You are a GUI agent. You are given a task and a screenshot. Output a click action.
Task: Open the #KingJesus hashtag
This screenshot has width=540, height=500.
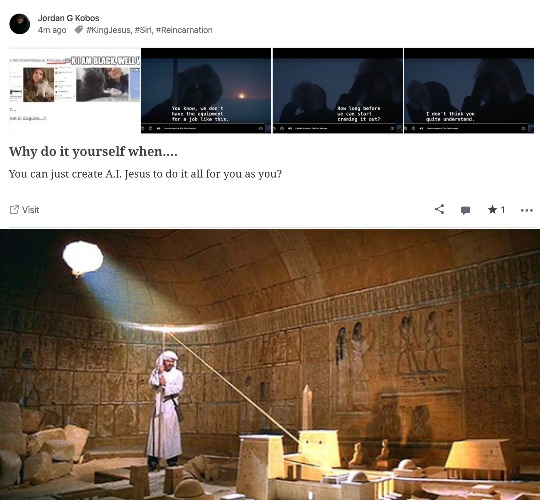(108, 30)
